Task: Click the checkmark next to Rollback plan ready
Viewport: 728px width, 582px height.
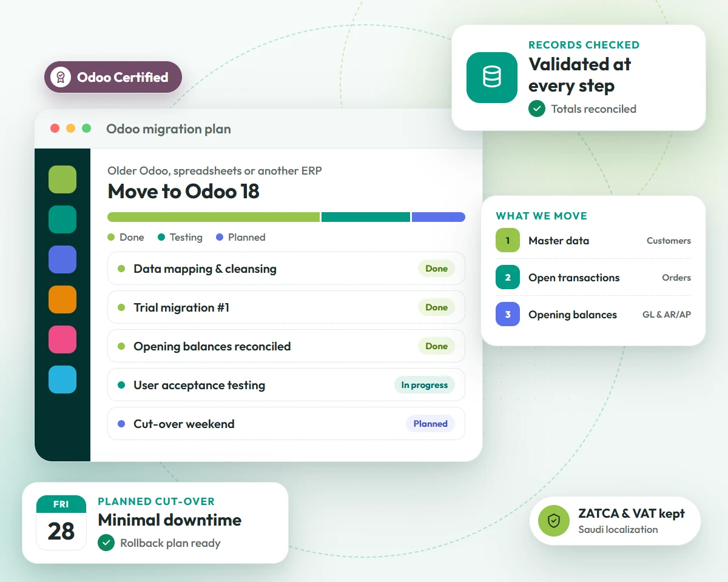Action: (106, 543)
